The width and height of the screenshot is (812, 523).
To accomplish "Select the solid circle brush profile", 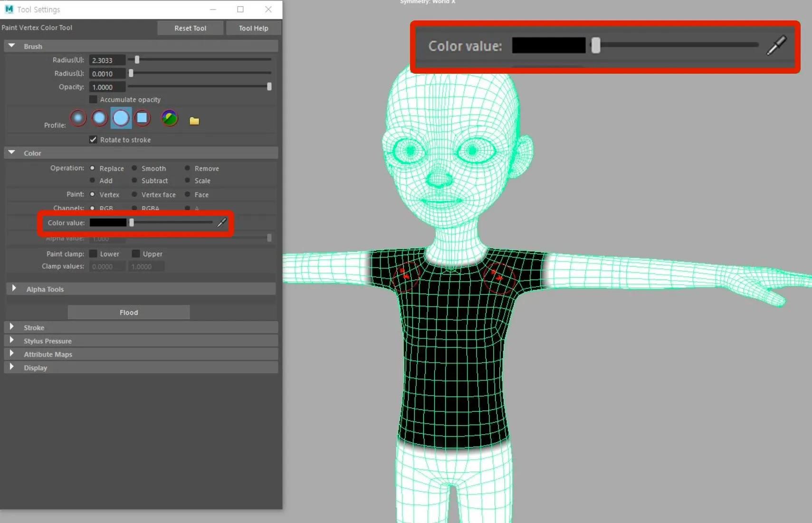I will click(x=121, y=118).
